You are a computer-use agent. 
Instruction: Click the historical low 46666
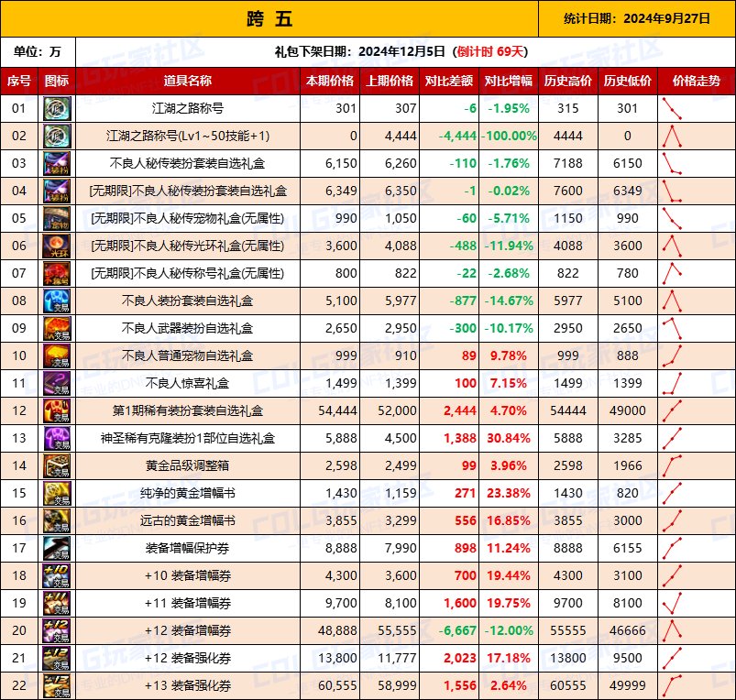pyautogui.click(x=628, y=630)
